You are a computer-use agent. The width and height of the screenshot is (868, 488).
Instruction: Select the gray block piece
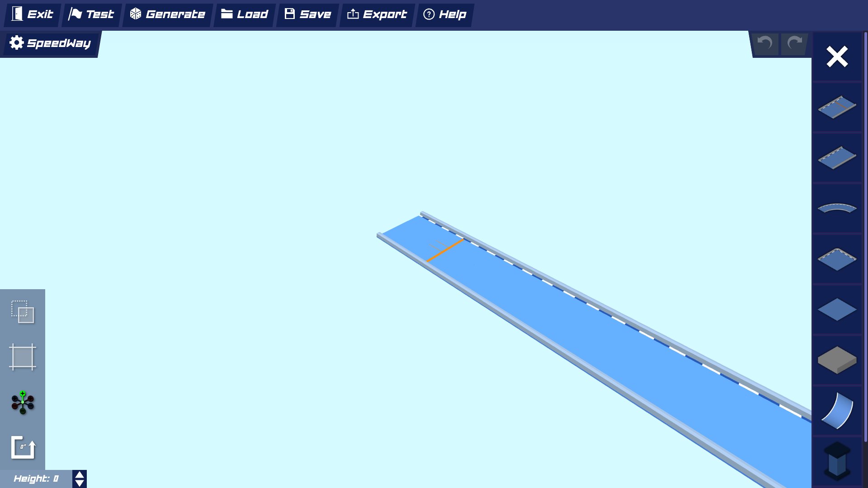(837, 360)
